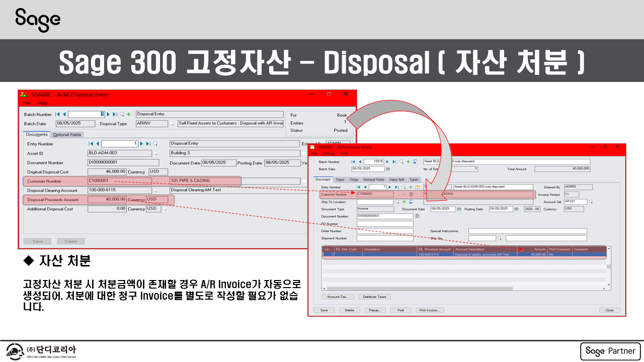
Task: Switch to Taxes tab in A/R Invoice Entry
Action: [x=340, y=179]
